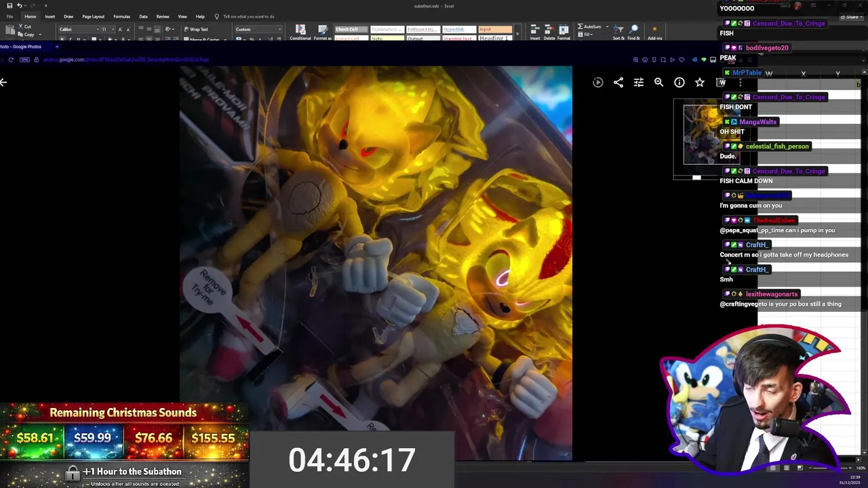Zoom in with the plus in Excel status bar

(x=850, y=468)
